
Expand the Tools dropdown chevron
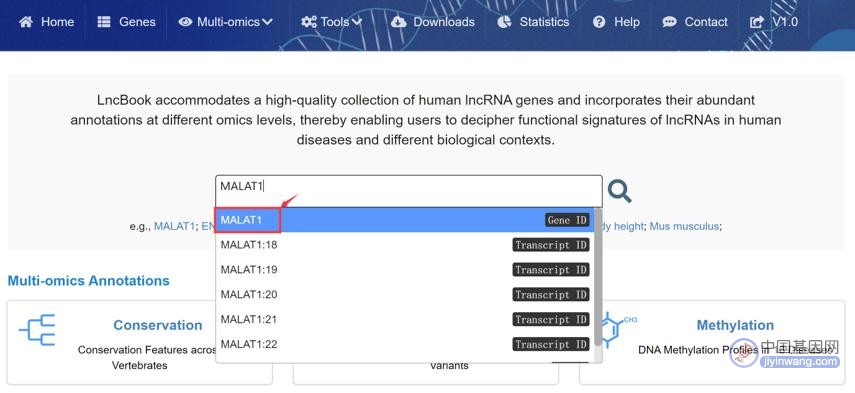coord(357,22)
